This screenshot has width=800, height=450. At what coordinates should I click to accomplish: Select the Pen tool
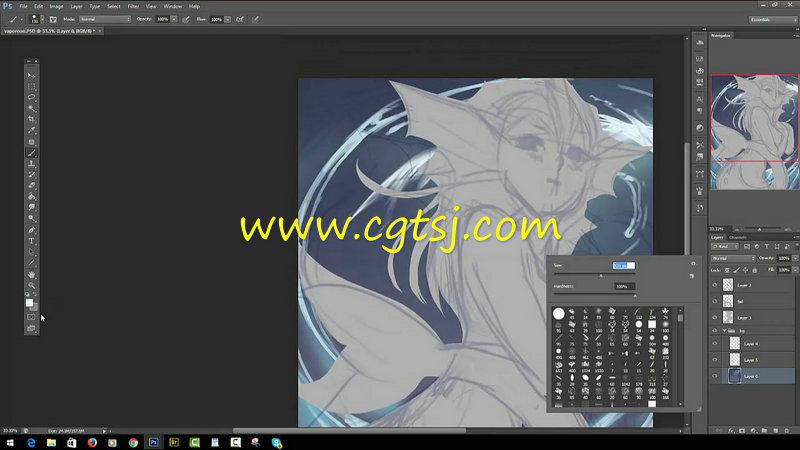pos(31,230)
